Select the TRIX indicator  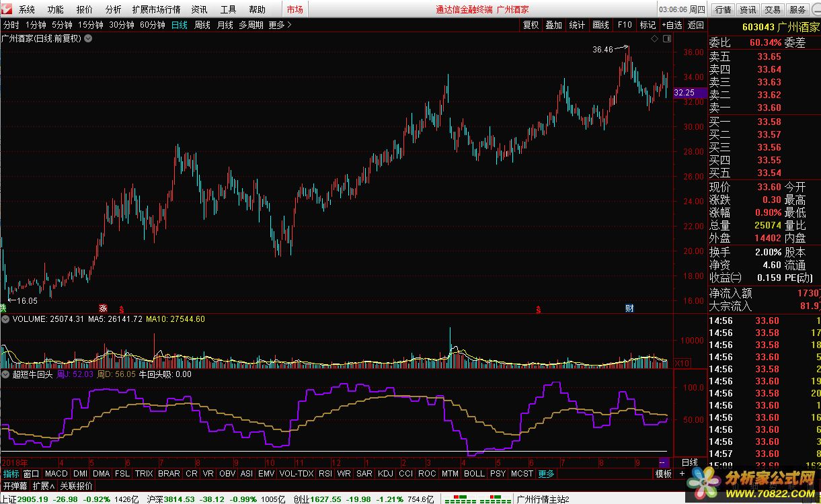144,474
